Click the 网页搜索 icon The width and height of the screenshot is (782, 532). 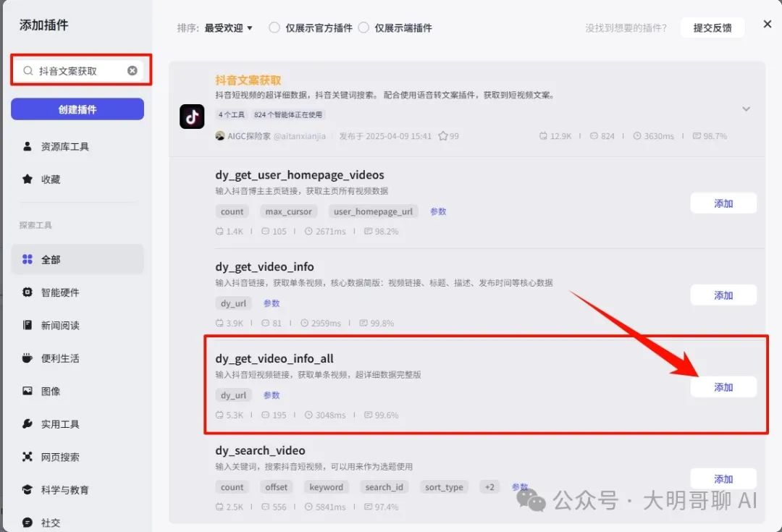[x=28, y=457]
